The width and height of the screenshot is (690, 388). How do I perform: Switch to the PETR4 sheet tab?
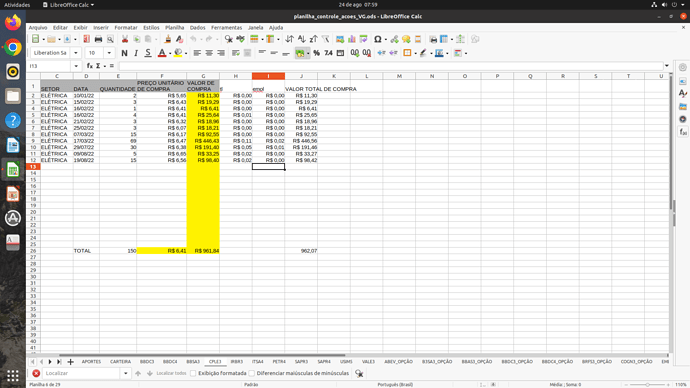[279, 362]
